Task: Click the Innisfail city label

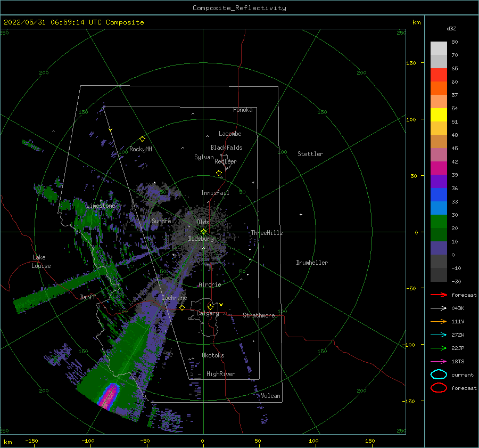Action: pos(215,193)
